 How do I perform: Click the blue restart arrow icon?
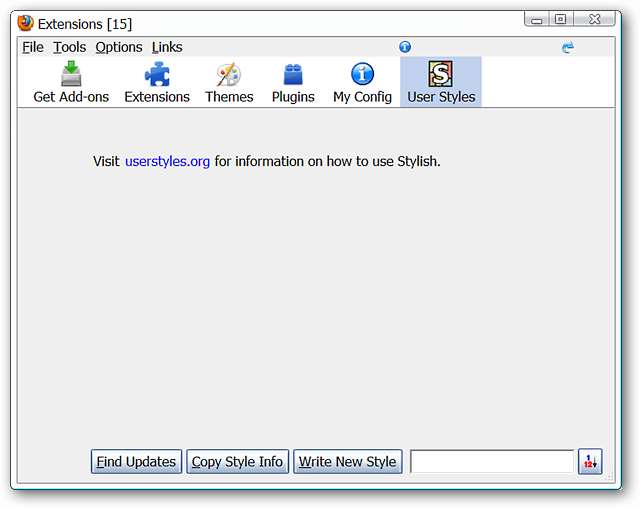coord(568,47)
